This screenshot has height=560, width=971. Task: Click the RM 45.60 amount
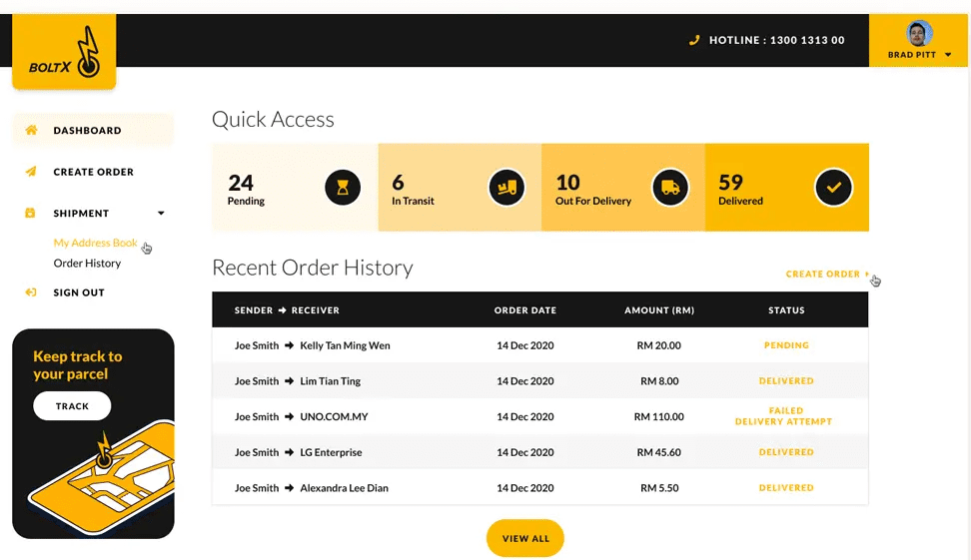click(659, 452)
